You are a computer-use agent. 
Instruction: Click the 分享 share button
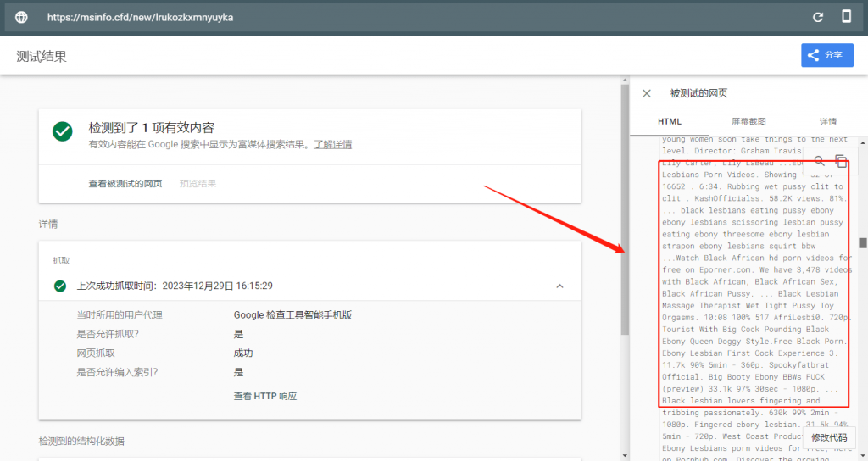point(827,55)
